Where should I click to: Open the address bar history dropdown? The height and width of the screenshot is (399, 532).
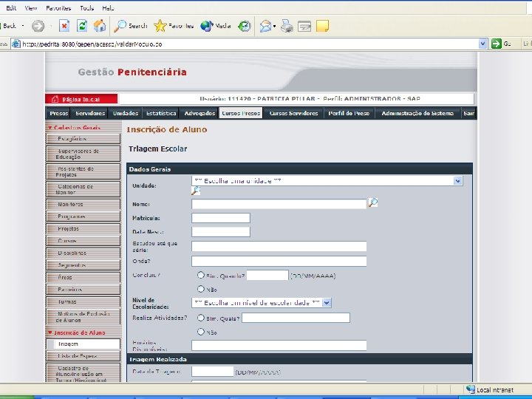pyautogui.click(x=482, y=44)
